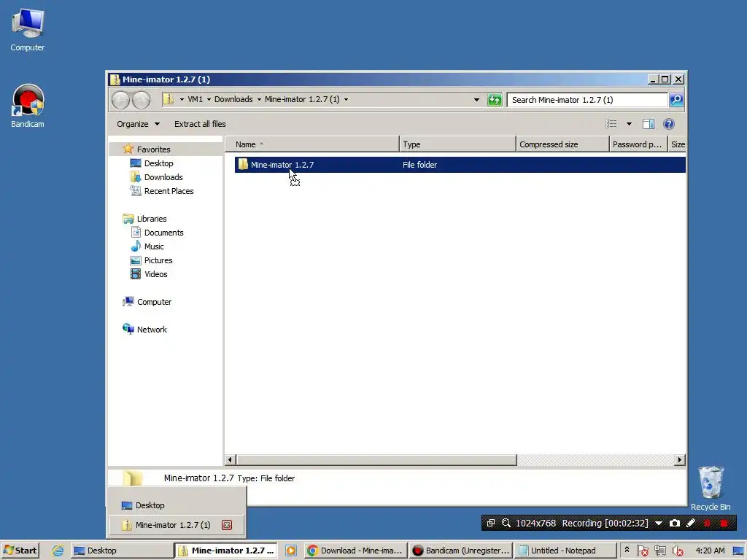Click horizontal scrollbar left arrow
Viewport: 747px width, 560px height.
coord(230,459)
